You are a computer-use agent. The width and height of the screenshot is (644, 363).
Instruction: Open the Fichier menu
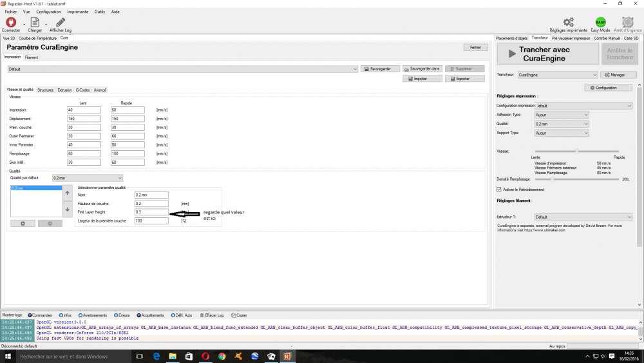point(11,12)
